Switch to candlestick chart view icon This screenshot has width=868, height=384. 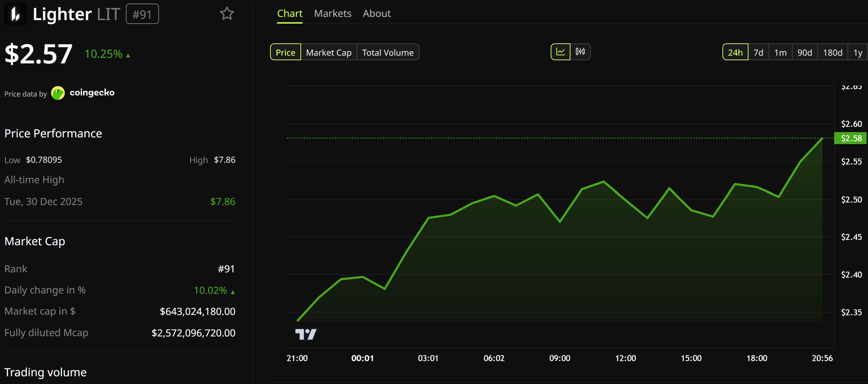580,52
